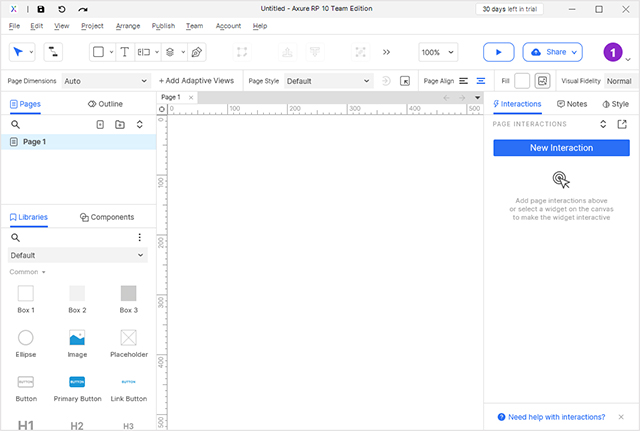Click the Undo arrow icon

click(62, 9)
